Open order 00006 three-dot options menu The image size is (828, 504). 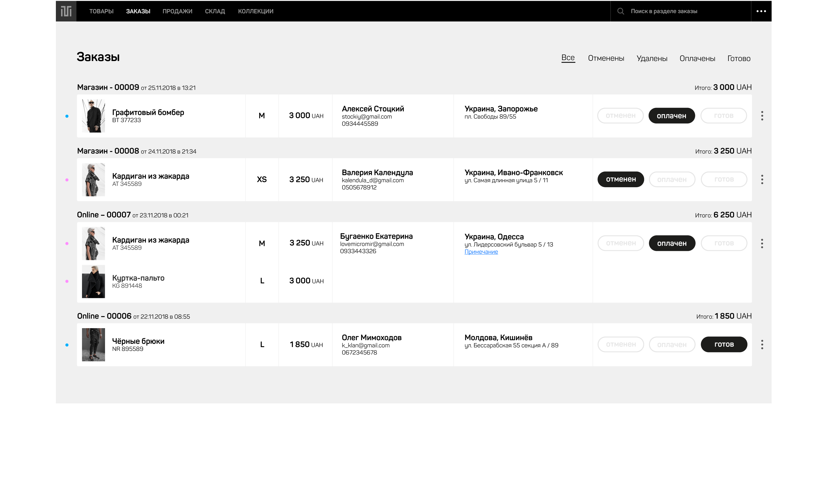coord(762,344)
